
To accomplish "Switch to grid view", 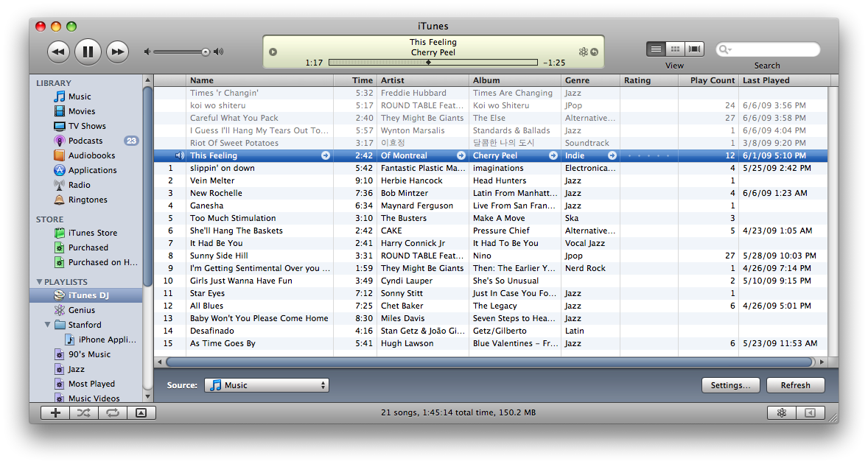I will pyautogui.click(x=675, y=49).
